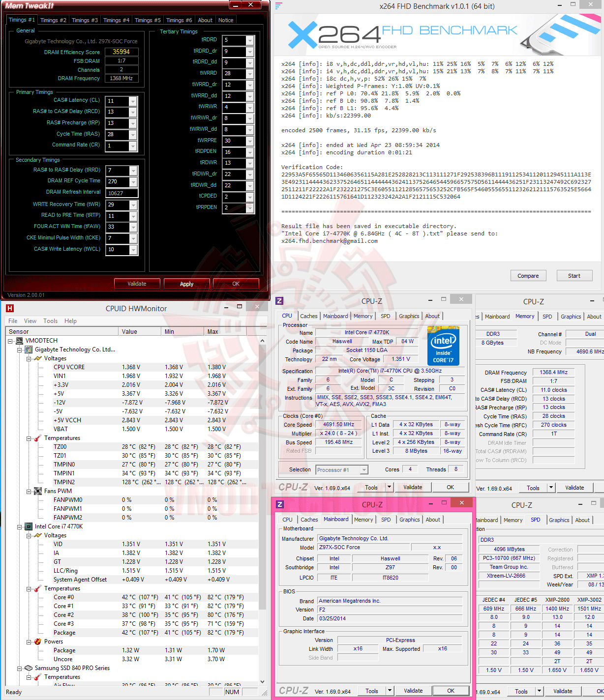Open the CAS# Latency (CL) dropdown

[x=133, y=101]
